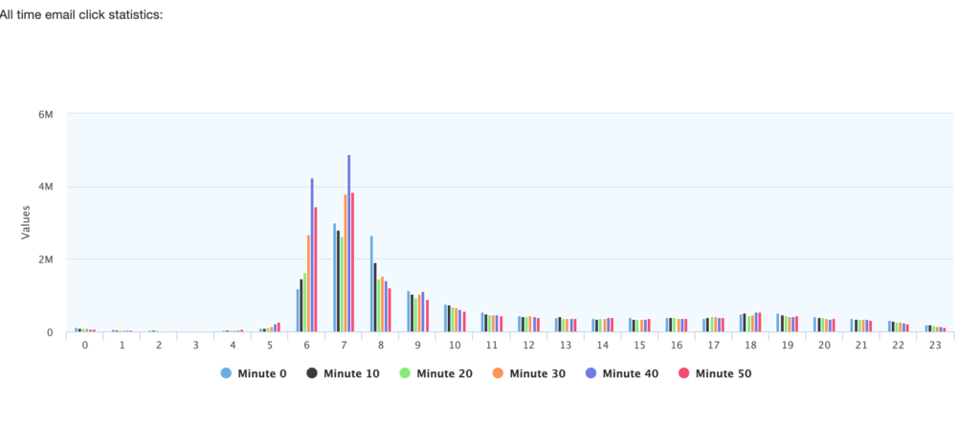
Task: Click the 4M y-axis label
Action: pyautogui.click(x=46, y=187)
